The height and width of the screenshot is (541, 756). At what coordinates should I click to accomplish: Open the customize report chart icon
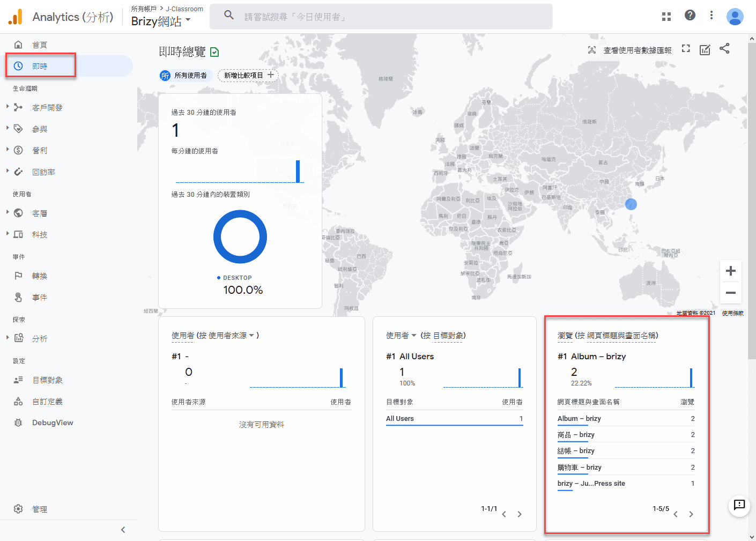[x=705, y=50]
